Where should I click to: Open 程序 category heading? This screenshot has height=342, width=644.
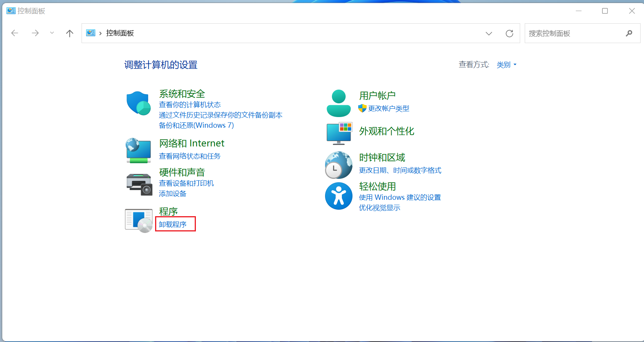pos(168,212)
